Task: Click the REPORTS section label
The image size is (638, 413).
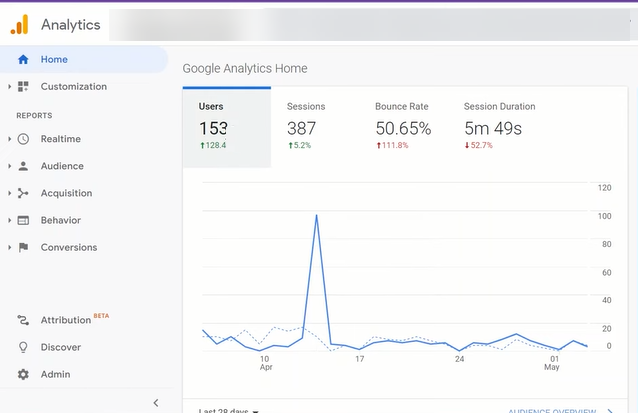Action: click(34, 116)
